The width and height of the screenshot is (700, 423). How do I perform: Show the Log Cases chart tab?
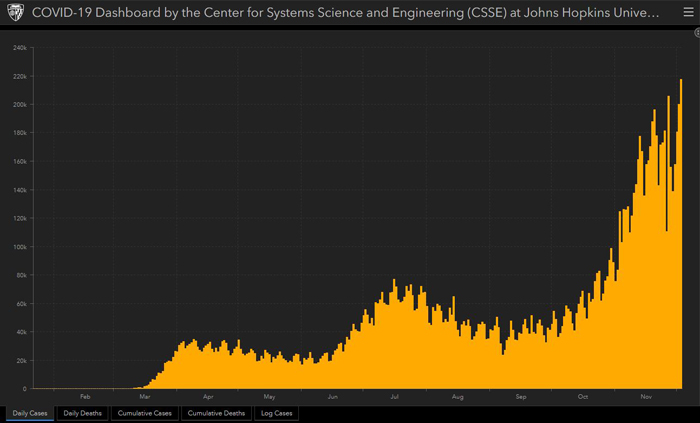point(276,413)
